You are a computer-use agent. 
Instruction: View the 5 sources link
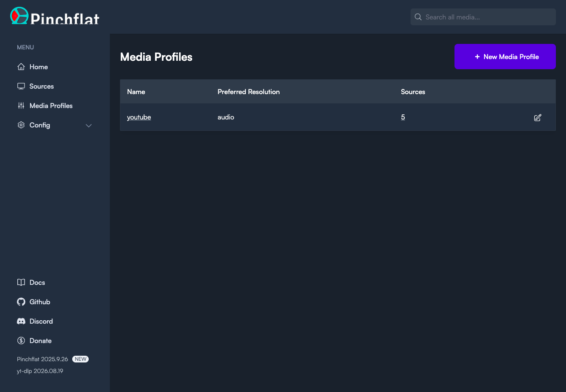(x=403, y=117)
